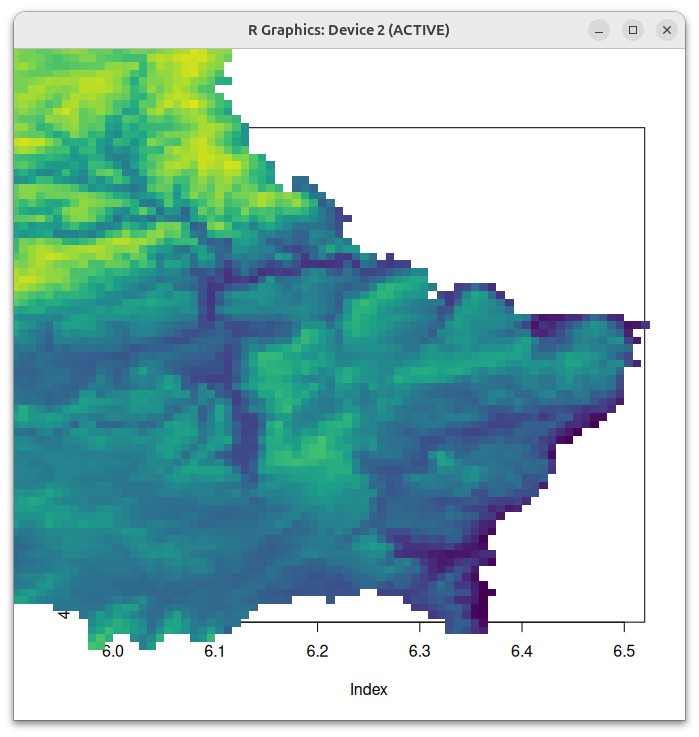The width and height of the screenshot is (699, 737).
Task: Click the 6.0 x-axis tick label
Action: click(x=113, y=651)
